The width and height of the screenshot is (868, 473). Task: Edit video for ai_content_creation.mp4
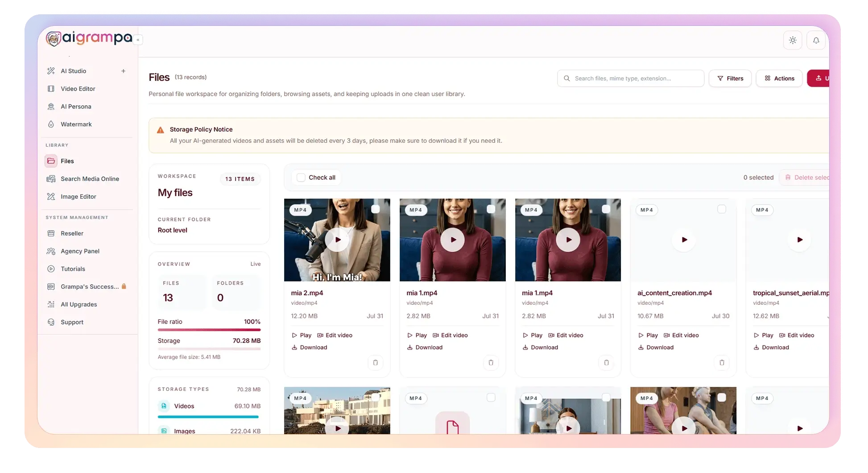point(681,335)
